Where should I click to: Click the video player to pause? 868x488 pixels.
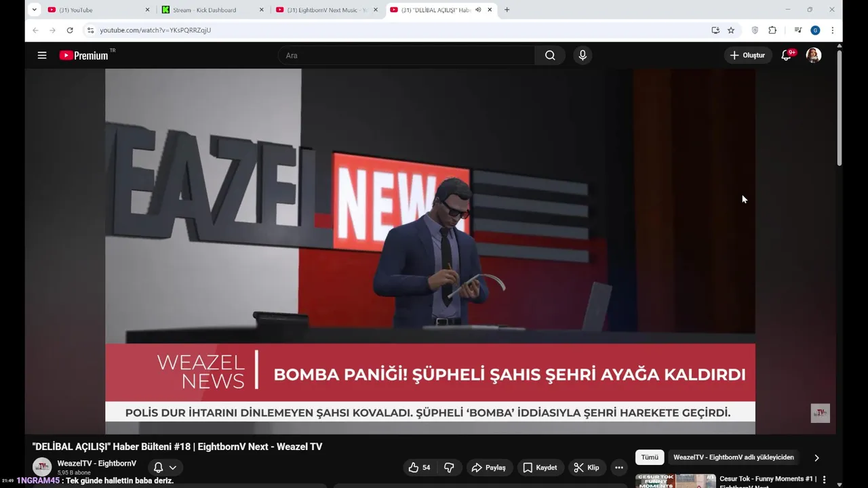(x=430, y=251)
